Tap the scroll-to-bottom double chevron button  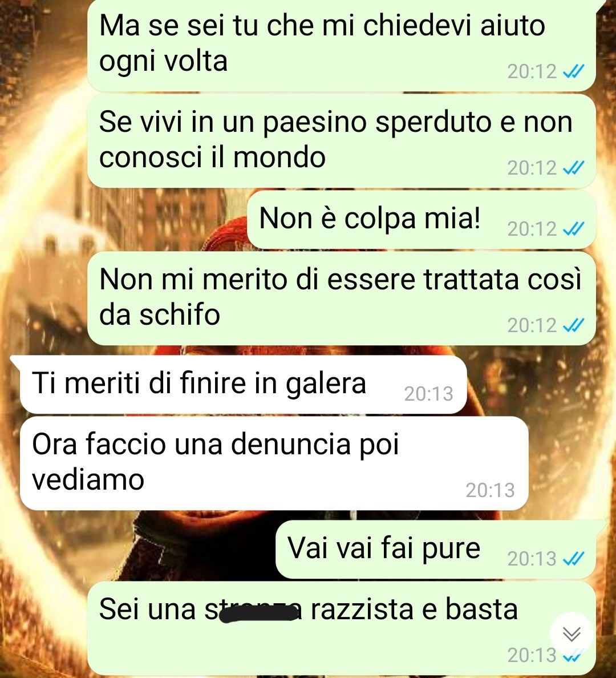pyautogui.click(x=572, y=634)
